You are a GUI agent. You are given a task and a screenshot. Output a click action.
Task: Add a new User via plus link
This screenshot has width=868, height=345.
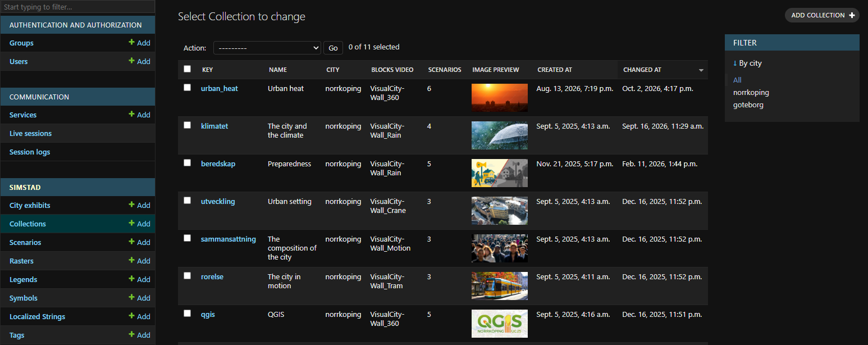[139, 61]
